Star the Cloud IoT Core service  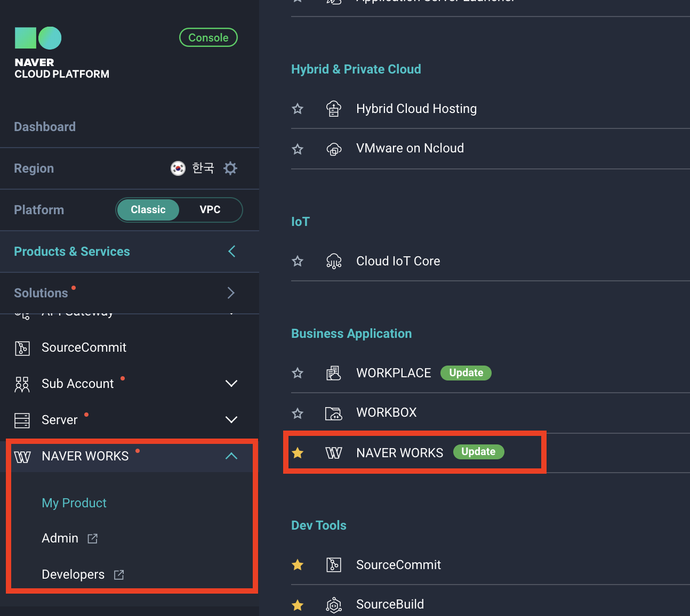(x=298, y=261)
